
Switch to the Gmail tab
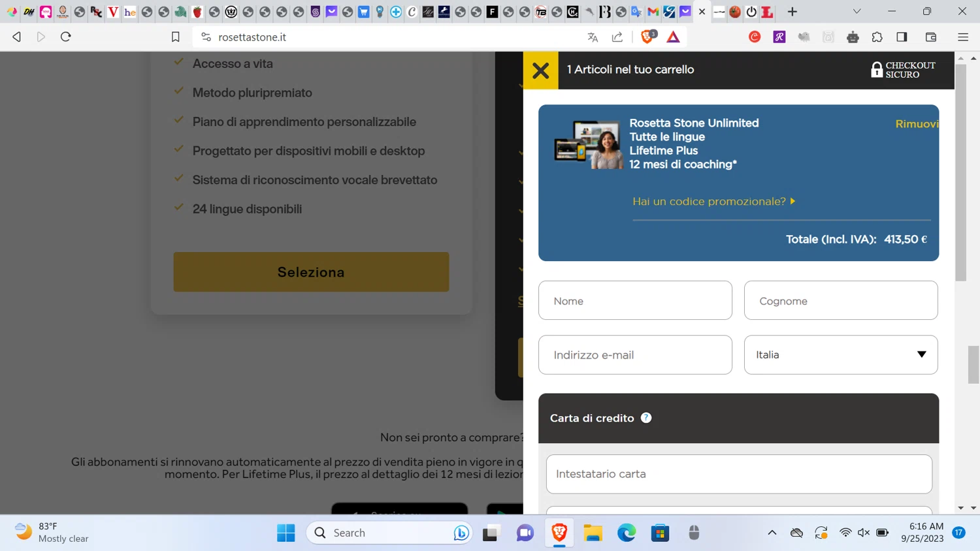pos(653,12)
